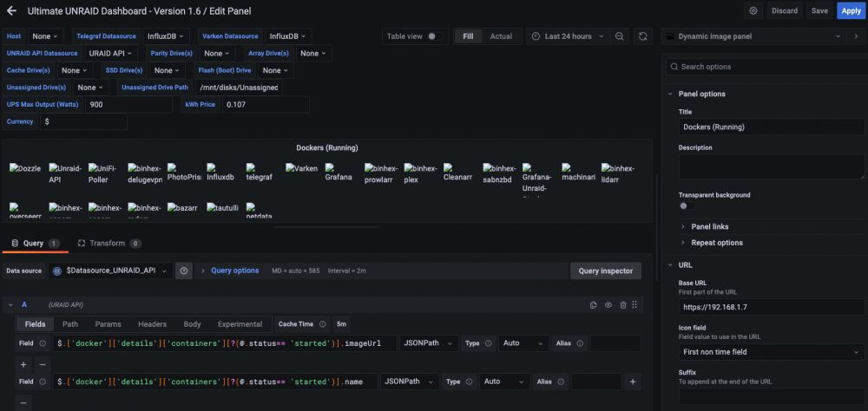Screen dimensions: 868x411
Task: Refresh the dashboard with the refresh icon
Action: point(642,36)
